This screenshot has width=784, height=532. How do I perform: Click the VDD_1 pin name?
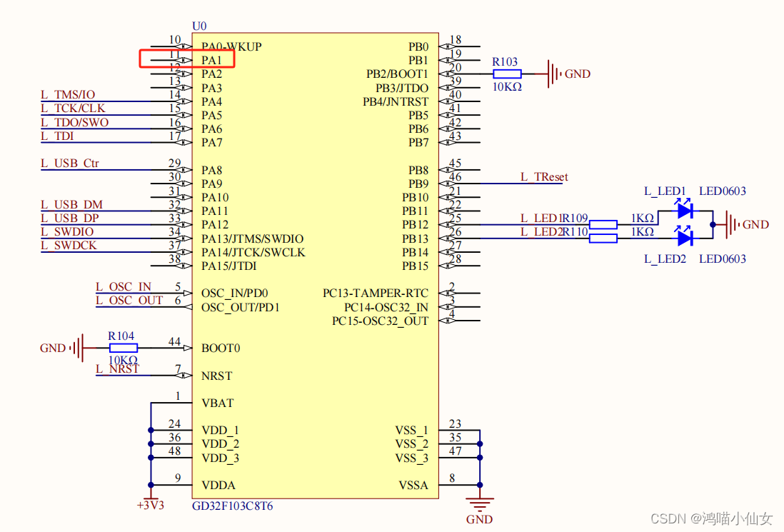[x=220, y=431]
